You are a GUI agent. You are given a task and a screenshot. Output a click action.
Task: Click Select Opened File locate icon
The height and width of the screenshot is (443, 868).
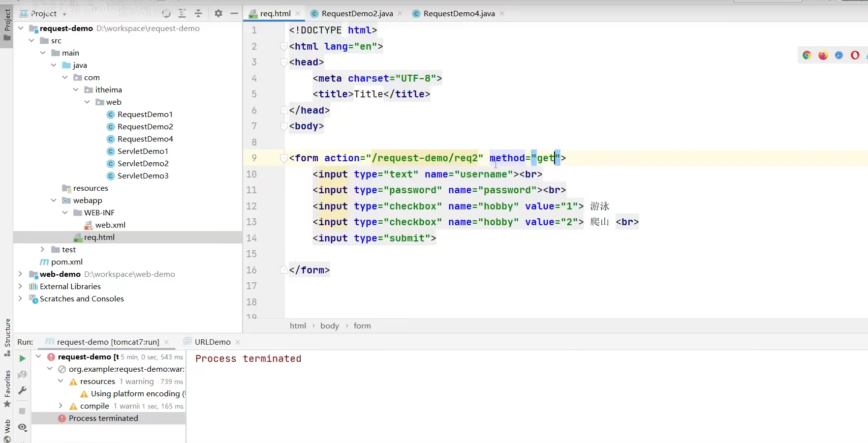166,14
